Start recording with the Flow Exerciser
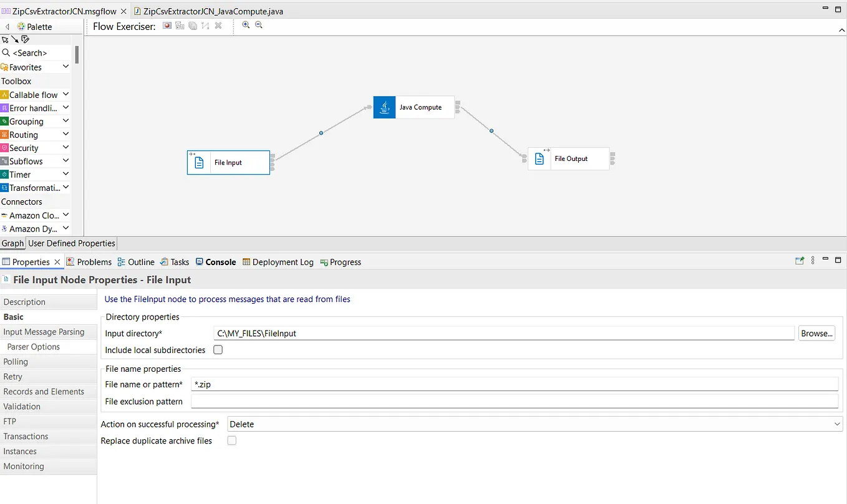The width and height of the screenshot is (847, 504). 167,26
